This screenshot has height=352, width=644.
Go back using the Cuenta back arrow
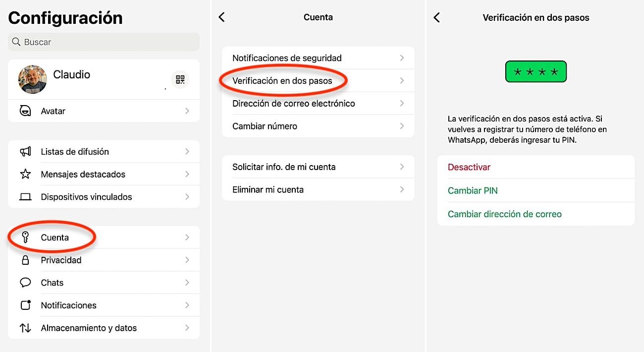pos(221,17)
